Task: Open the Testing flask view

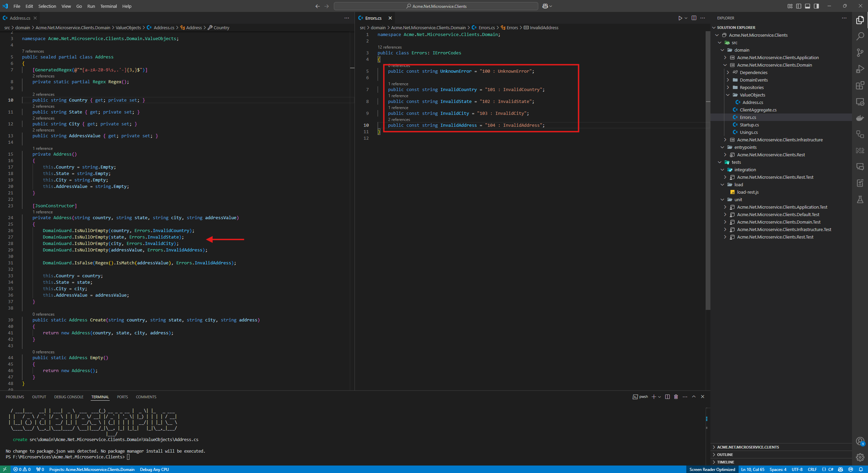Action: tap(860, 199)
